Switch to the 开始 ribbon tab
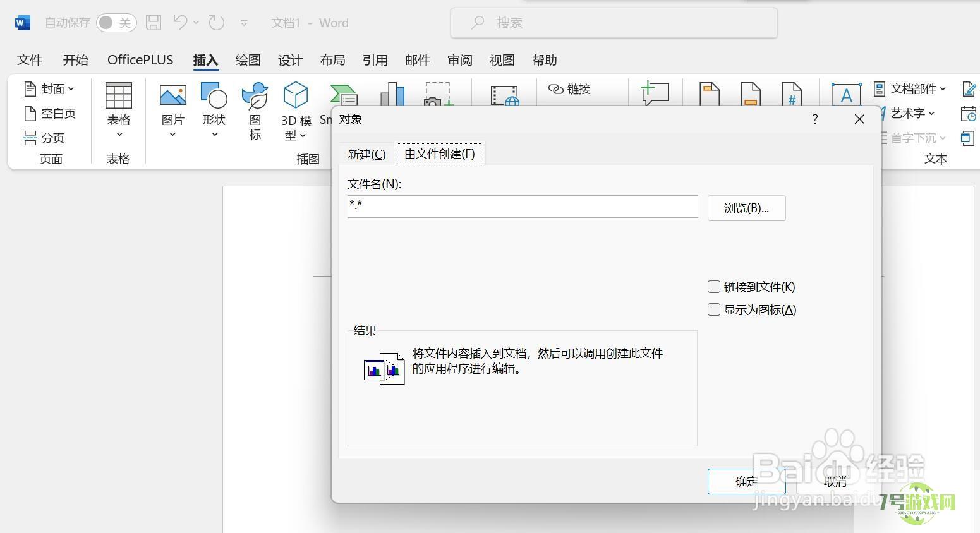Viewport: 980px width, 533px height. pos(76,60)
